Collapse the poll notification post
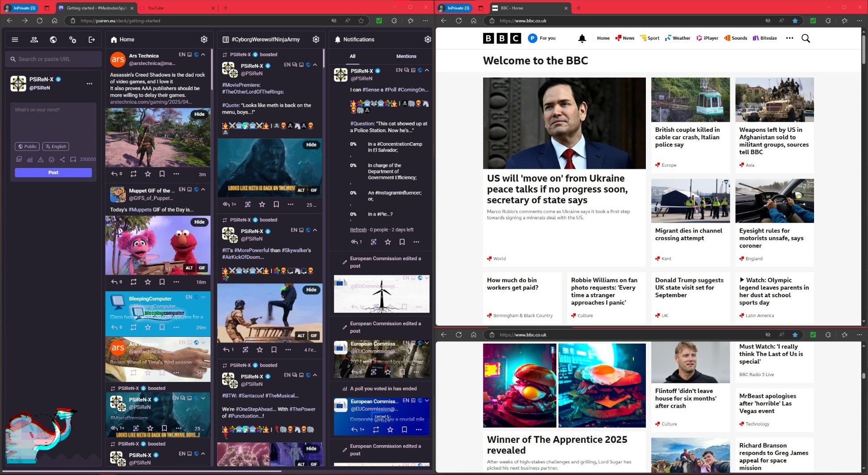 [427, 70]
